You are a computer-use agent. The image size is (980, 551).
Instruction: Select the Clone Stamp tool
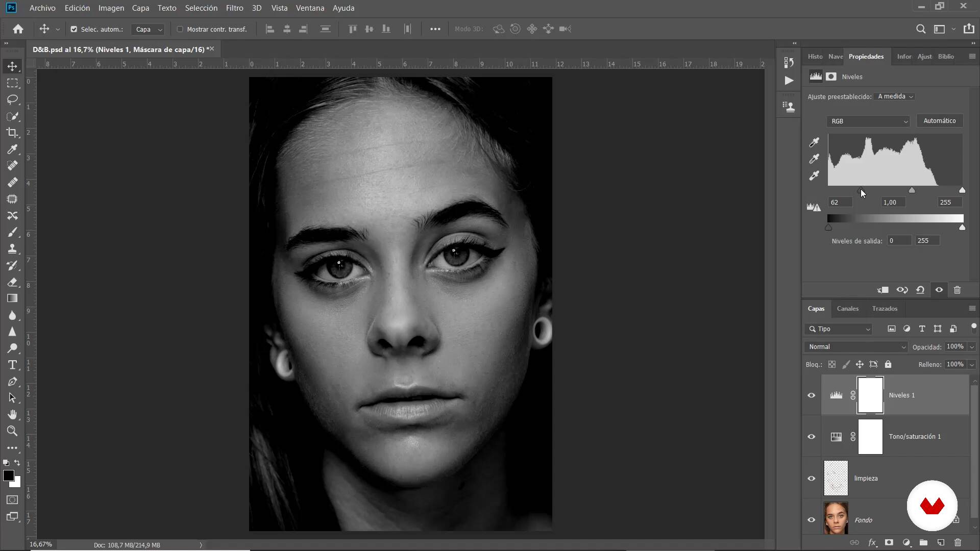click(12, 248)
